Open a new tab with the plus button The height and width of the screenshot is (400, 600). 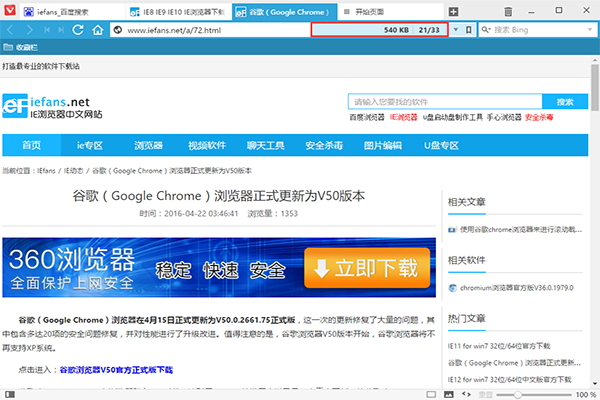tap(453, 12)
